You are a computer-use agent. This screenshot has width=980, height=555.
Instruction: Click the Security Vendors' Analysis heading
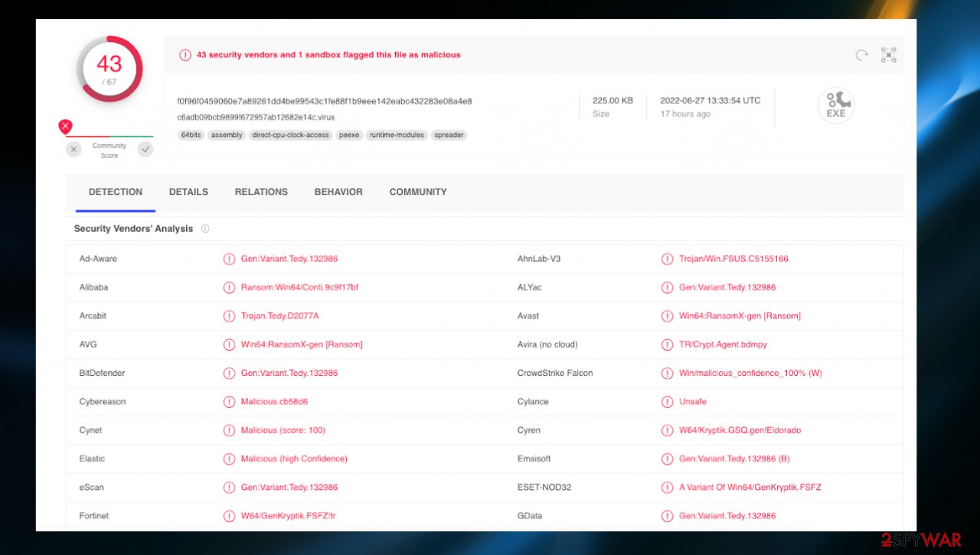click(134, 229)
